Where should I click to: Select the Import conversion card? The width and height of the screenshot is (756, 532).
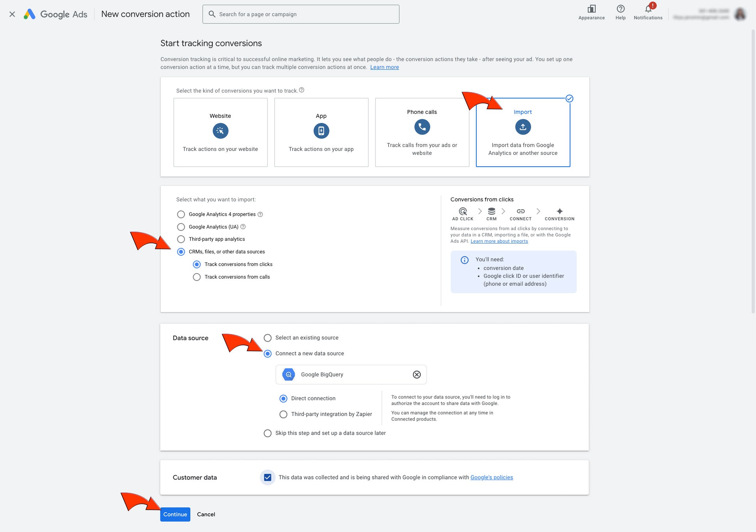click(x=523, y=132)
